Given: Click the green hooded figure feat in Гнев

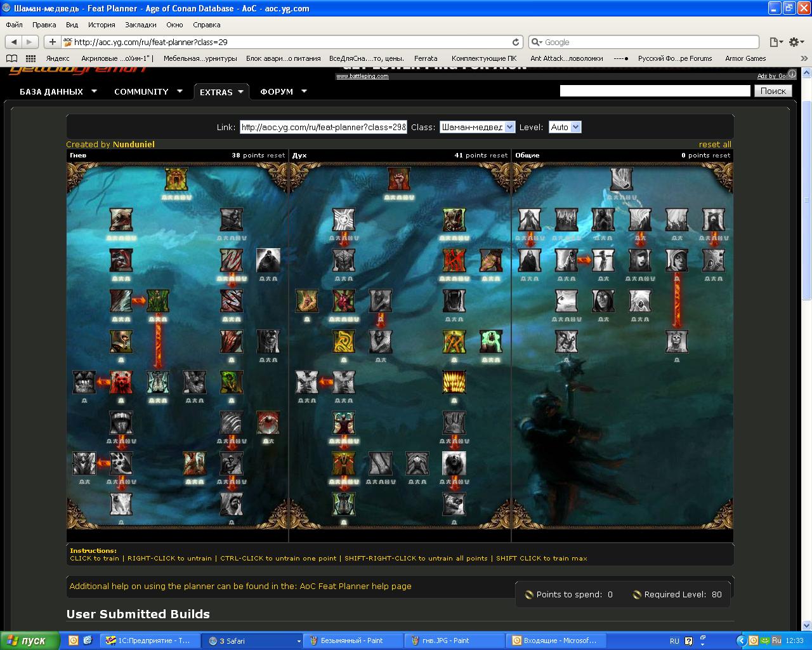Looking at the screenshot, I should pyautogui.click(x=232, y=382).
